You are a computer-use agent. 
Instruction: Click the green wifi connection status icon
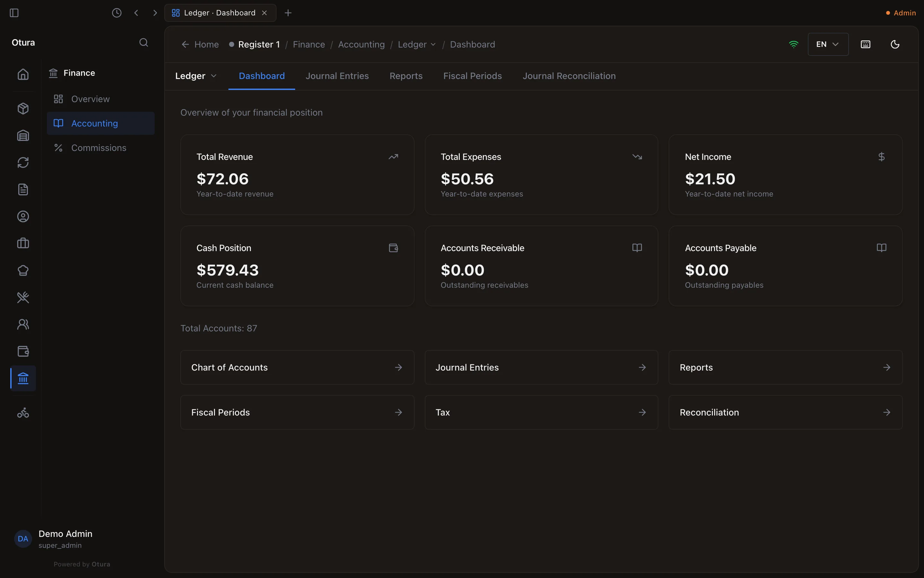pyautogui.click(x=793, y=44)
